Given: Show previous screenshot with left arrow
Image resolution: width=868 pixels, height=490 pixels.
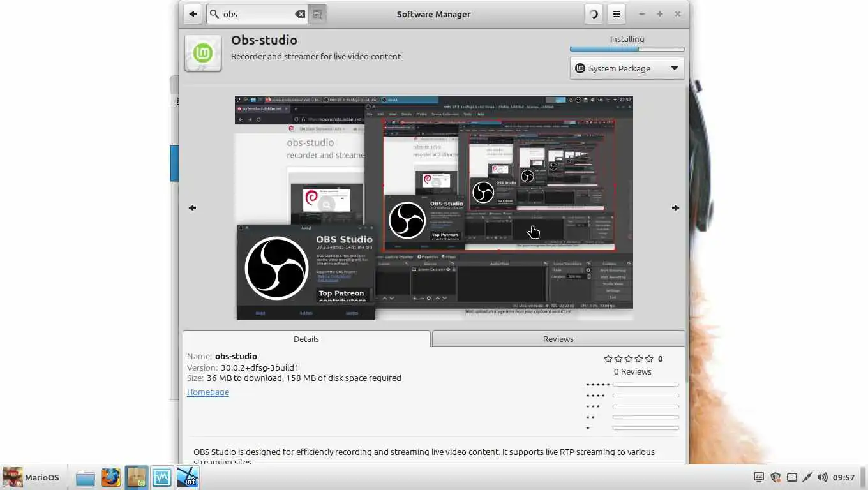Looking at the screenshot, I should 192,208.
